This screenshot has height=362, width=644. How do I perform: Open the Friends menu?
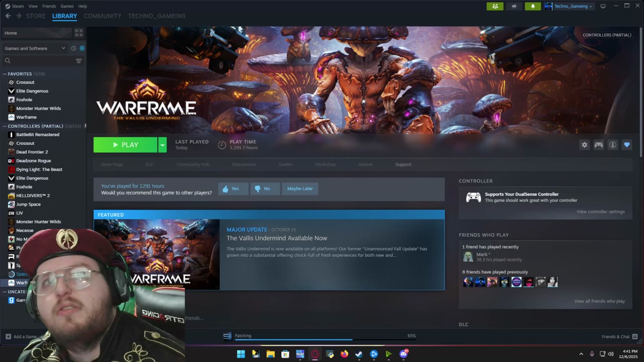[x=49, y=6]
